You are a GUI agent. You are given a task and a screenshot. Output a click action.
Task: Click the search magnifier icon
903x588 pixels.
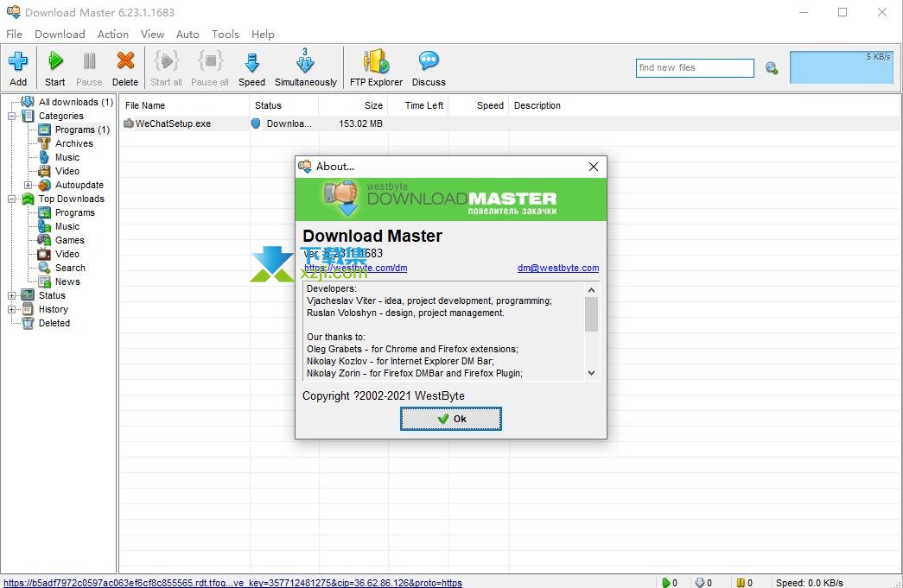(772, 68)
